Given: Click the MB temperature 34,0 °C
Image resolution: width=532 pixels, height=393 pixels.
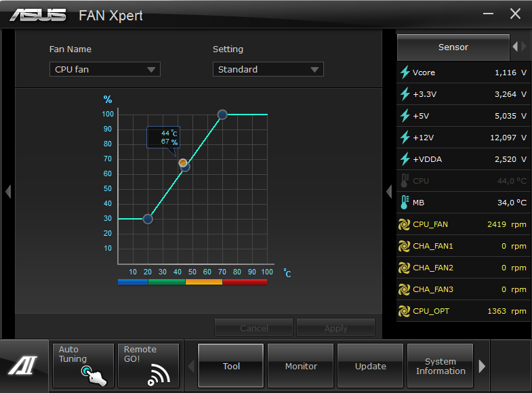Looking at the screenshot, I should pos(512,203).
